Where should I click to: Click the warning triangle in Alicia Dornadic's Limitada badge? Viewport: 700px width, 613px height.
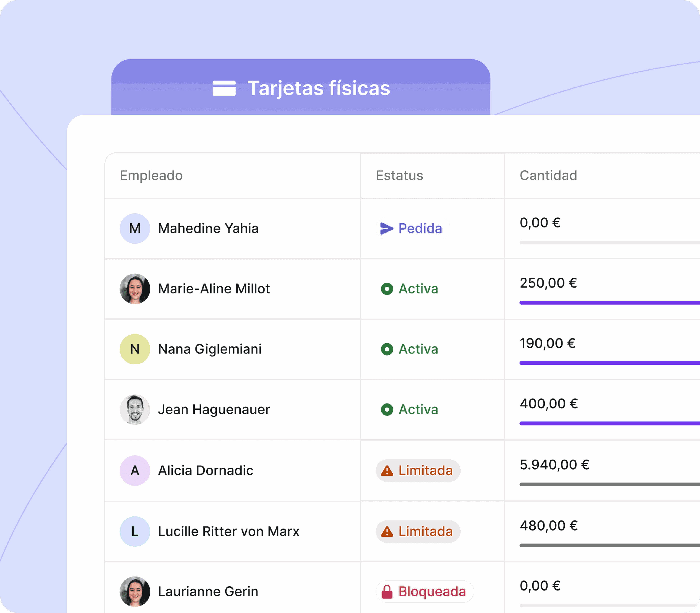pyautogui.click(x=387, y=471)
